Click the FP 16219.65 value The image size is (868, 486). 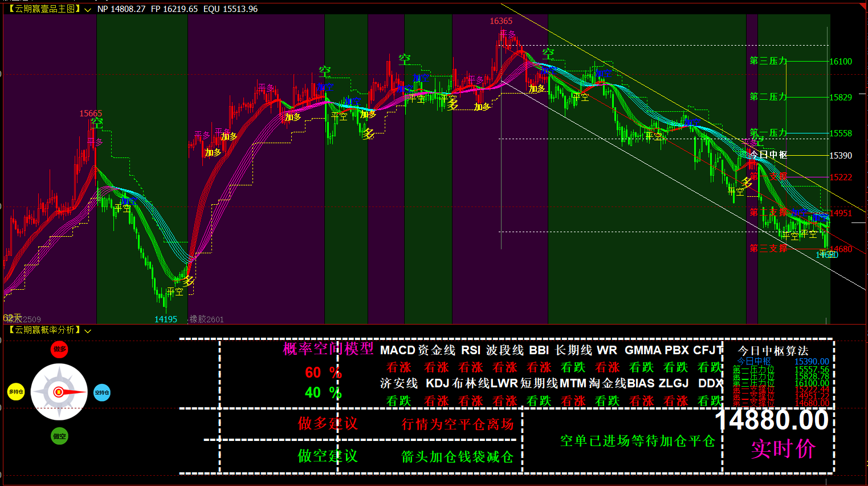(174, 9)
